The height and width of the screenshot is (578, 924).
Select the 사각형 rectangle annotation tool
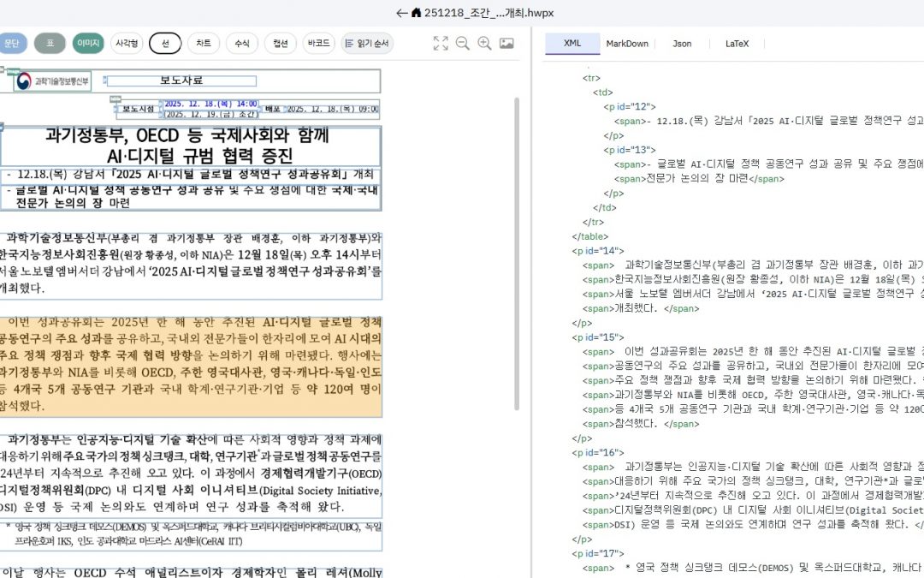click(127, 43)
